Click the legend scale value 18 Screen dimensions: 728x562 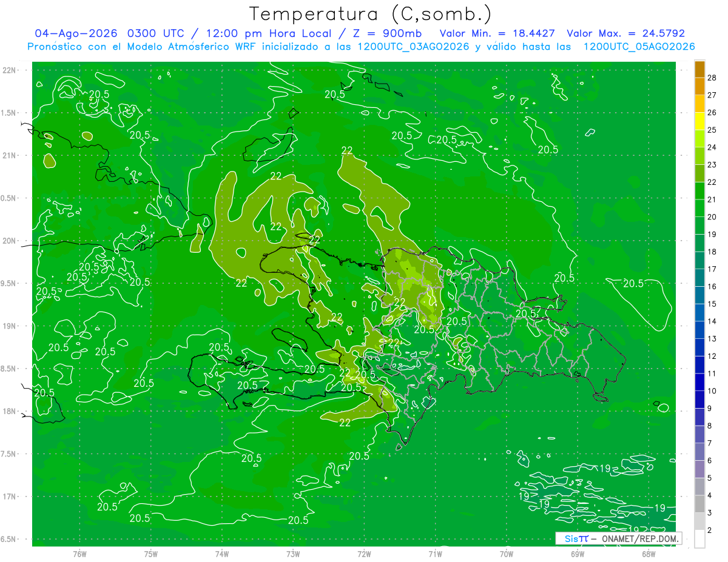tap(712, 252)
